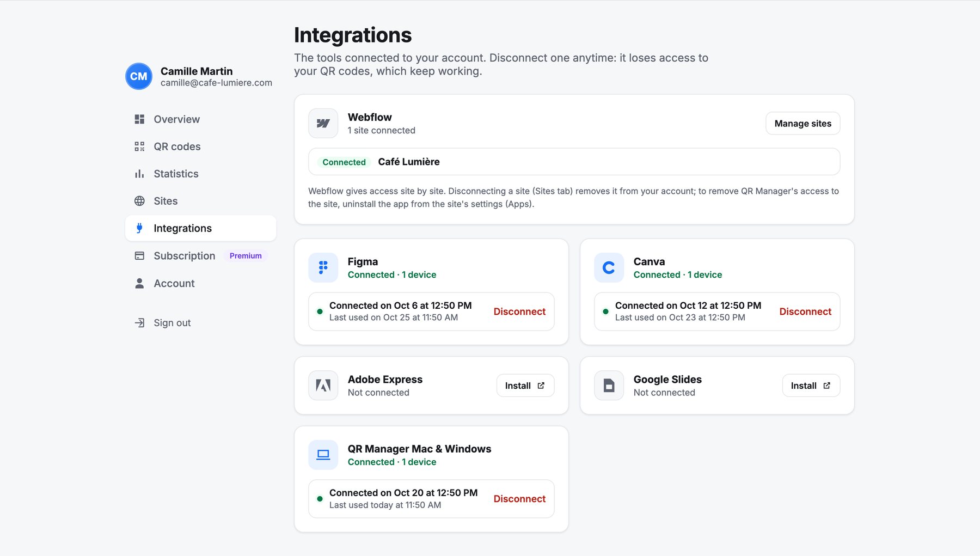Disconnect QR Manager Mac & Windows device
Image resolution: width=980 pixels, height=556 pixels.
[519, 499]
